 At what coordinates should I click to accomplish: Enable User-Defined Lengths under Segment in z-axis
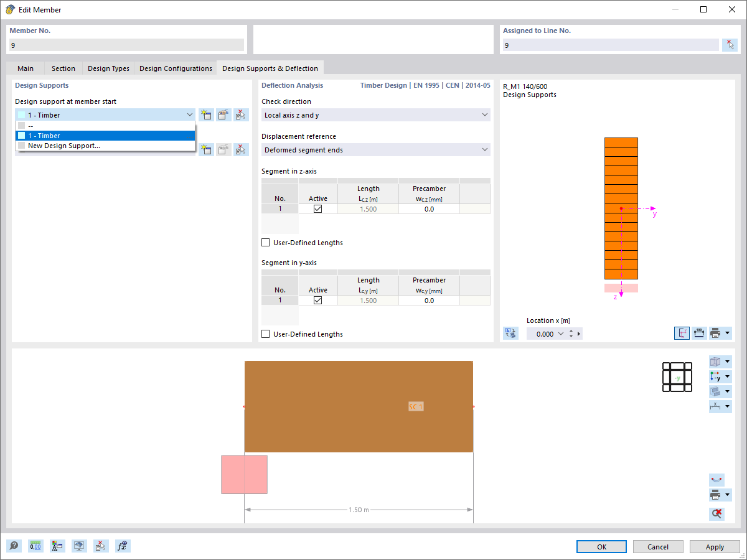266,243
